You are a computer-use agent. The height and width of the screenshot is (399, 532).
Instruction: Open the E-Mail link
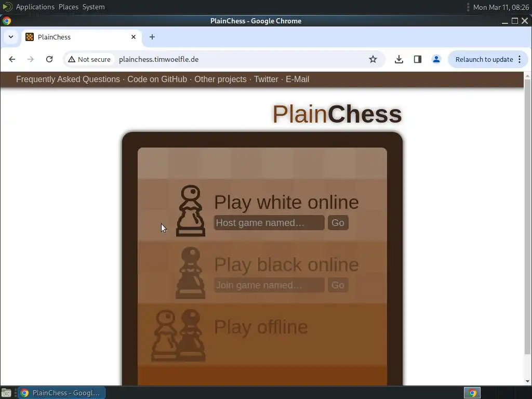coord(297,79)
